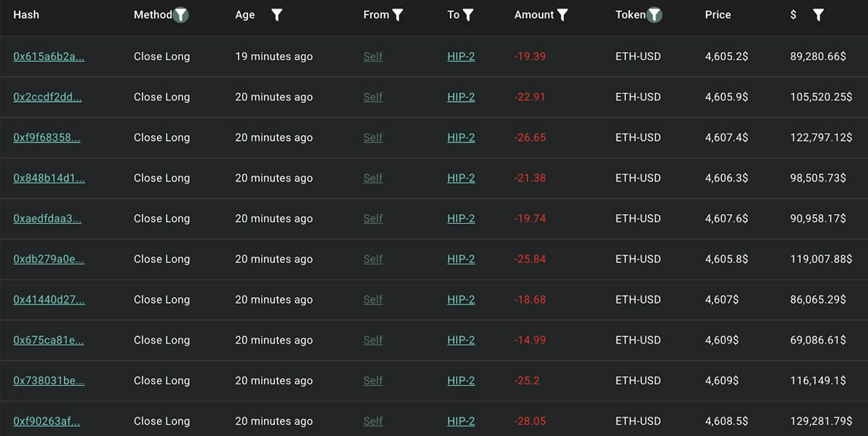
Task: Select the price 4,608.5$
Action: (x=727, y=421)
